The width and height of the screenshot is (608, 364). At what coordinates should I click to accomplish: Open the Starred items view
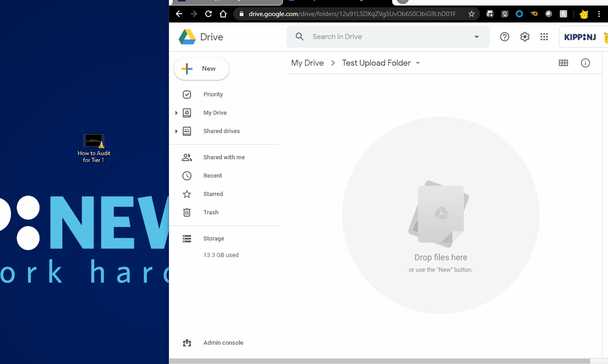pos(213,194)
